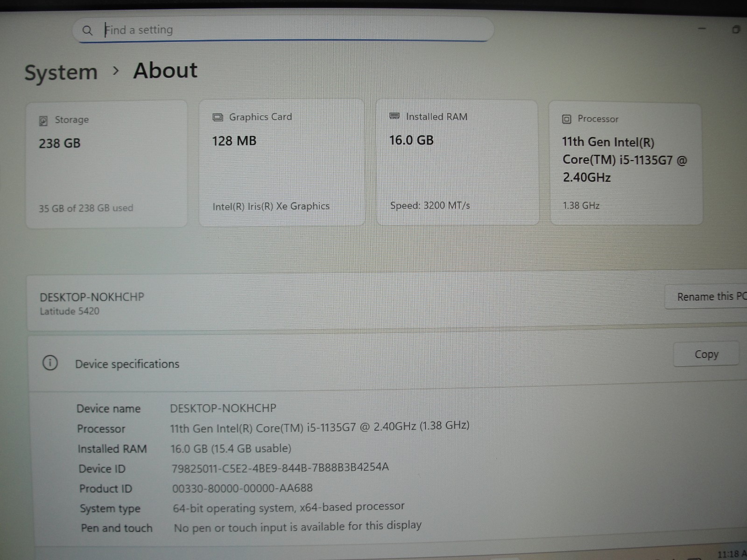
Task: Select 'Speed: 3200 MT/s' text
Action: click(x=430, y=205)
